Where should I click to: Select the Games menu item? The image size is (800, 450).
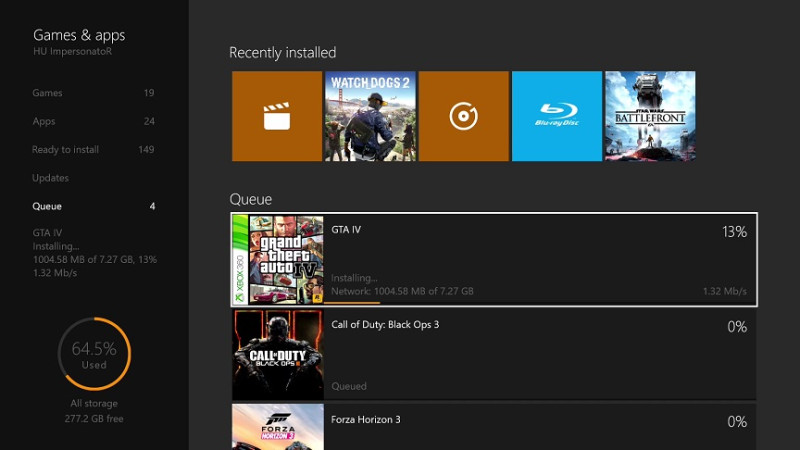pyautogui.click(x=47, y=93)
